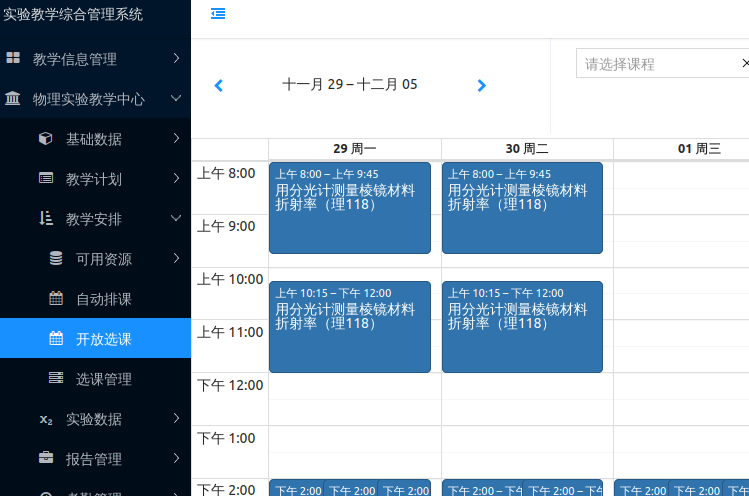Open 自动排课 page
Image resolution: width=749 pixels, height=496 pixels.
click(104, 299)
